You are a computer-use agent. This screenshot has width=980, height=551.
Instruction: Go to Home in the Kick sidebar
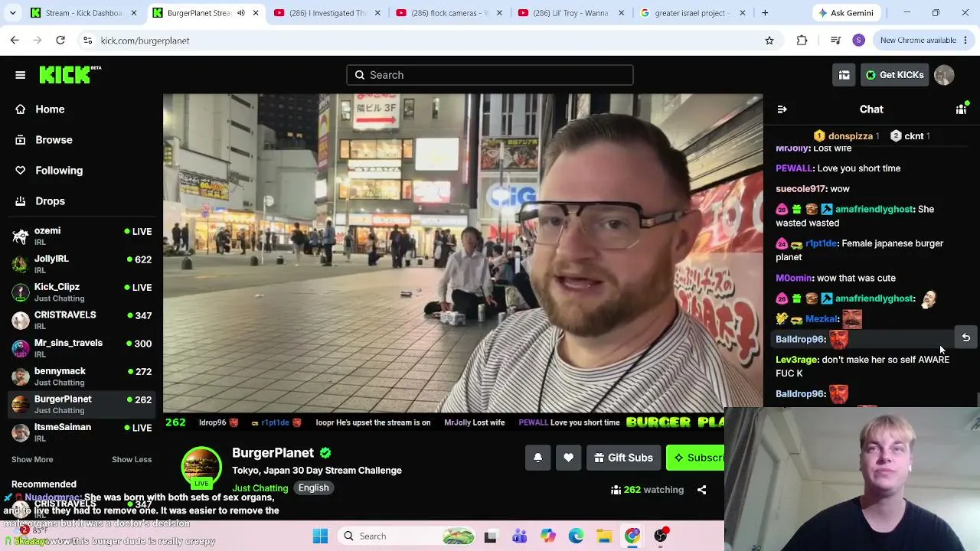point(50,109)
